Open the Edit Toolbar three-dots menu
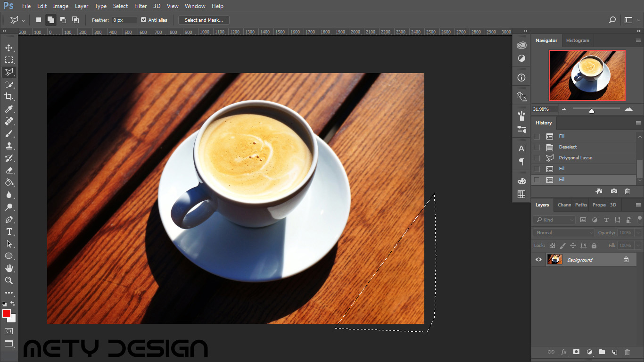Image resolution: width=644 pixels, height=362 pixels. coord(8,293)
